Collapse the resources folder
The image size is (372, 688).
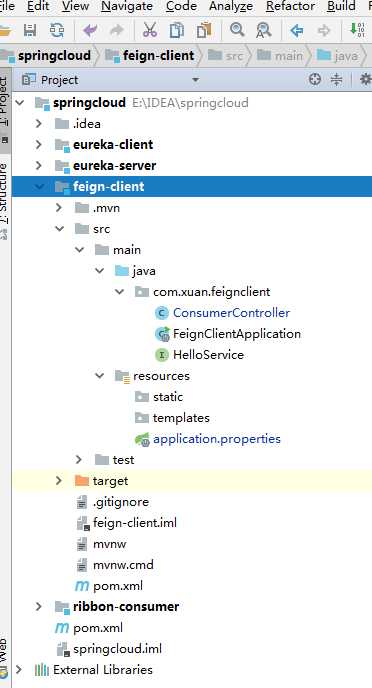100,376
